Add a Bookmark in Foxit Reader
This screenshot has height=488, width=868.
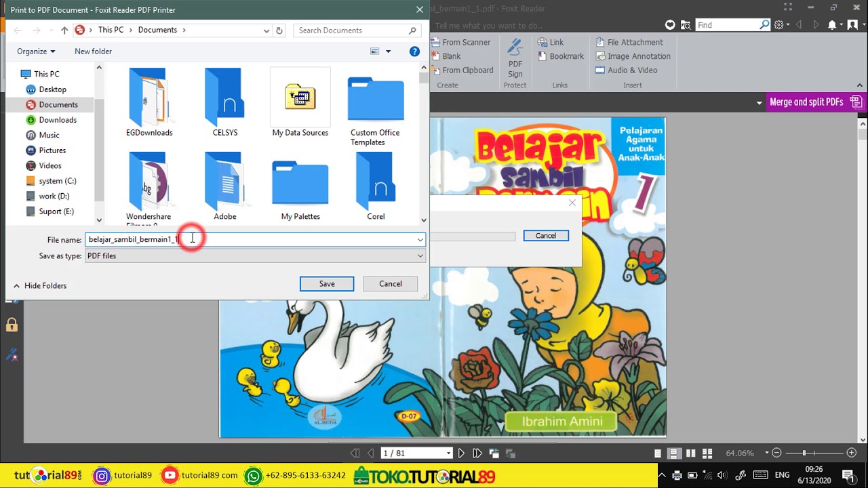click(x=560, y=56)
